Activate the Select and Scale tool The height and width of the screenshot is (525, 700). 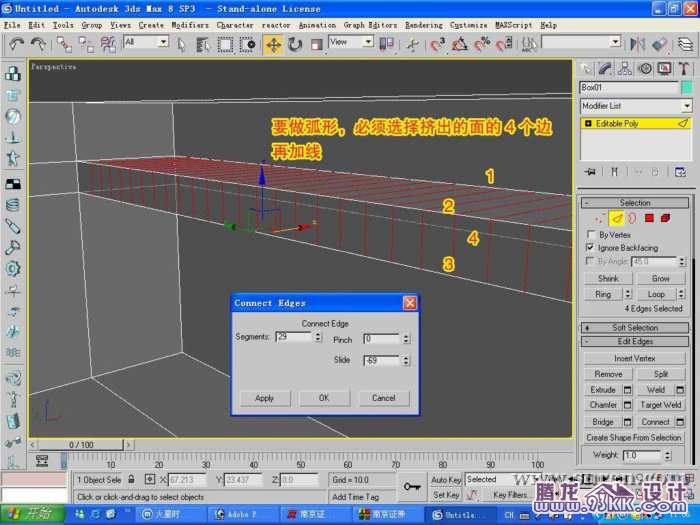(x=317, y=44)
